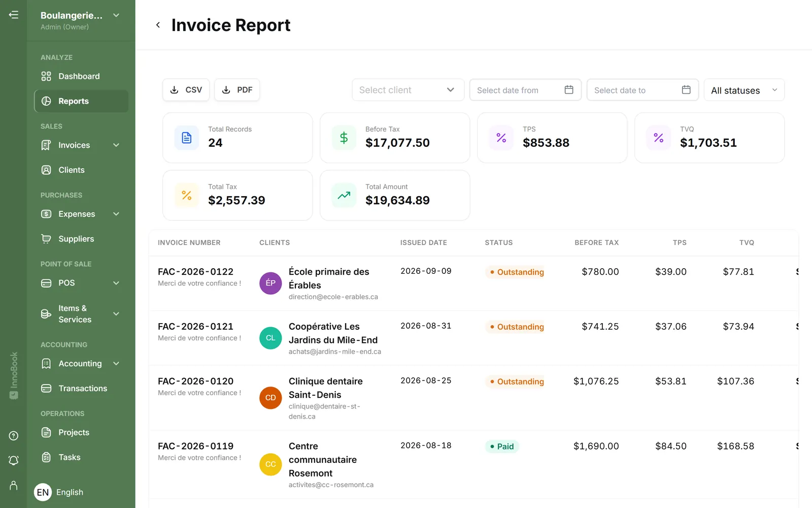Click the TPS percent icon
Image resolution: width=812 pixels, height=508 pixels.
point(501,138)
